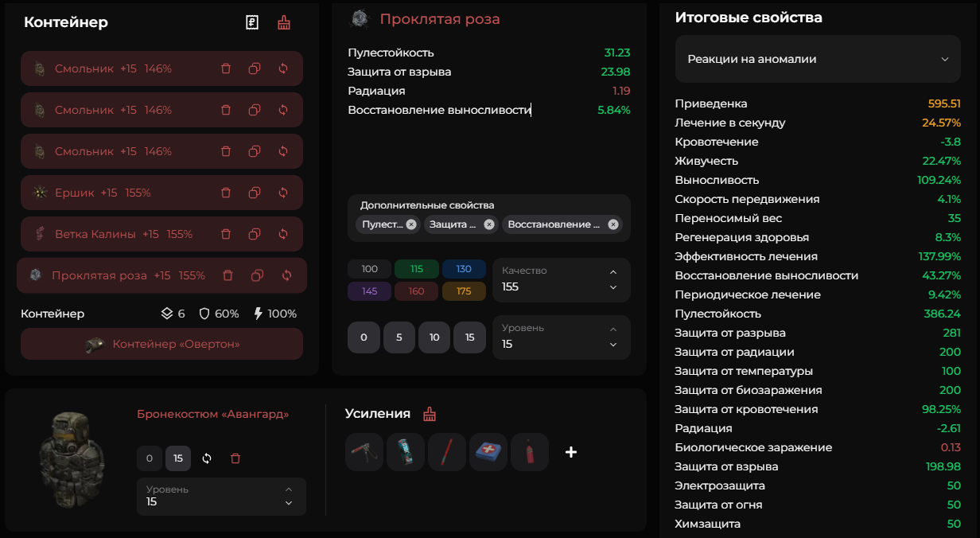The width and height of the screenshot is (980, 538).
Task: Remove the Восстановление property chip
Action: [x=613, y=224]
